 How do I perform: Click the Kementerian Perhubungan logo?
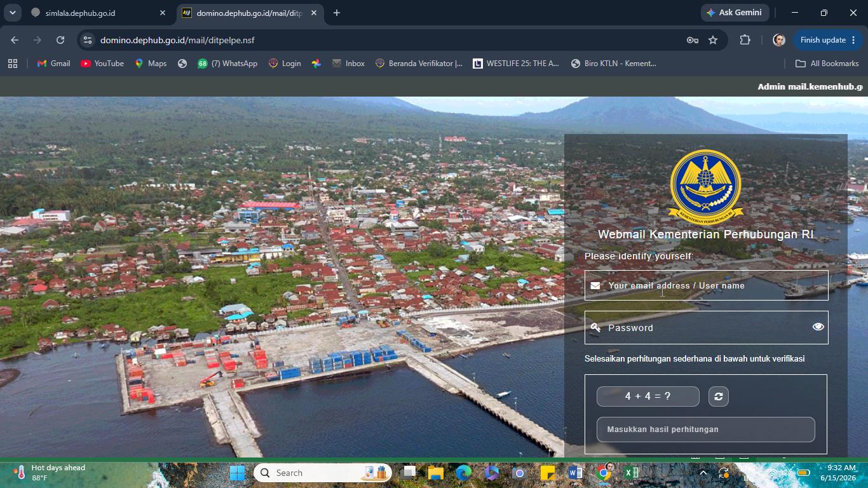pyautogui.click(x=706, y=186)
